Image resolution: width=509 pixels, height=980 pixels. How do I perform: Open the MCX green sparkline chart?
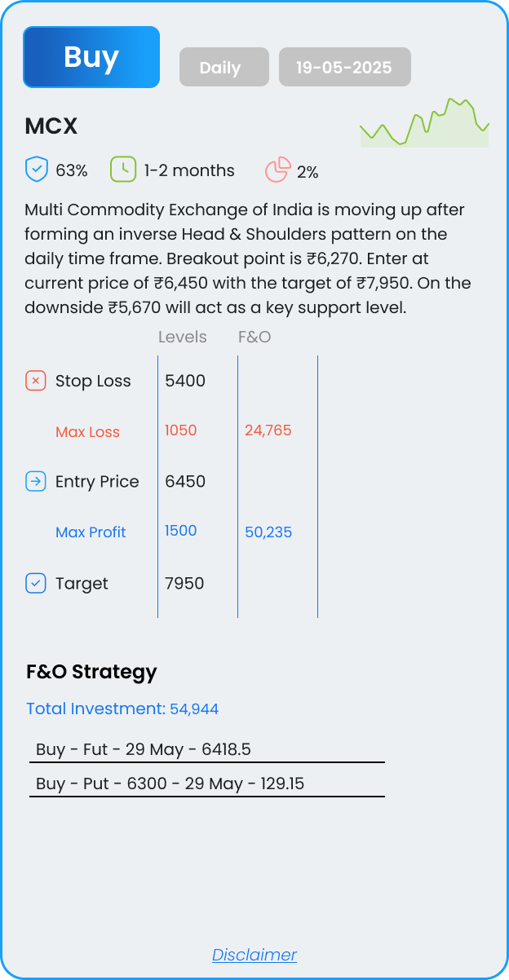[424, 123]
